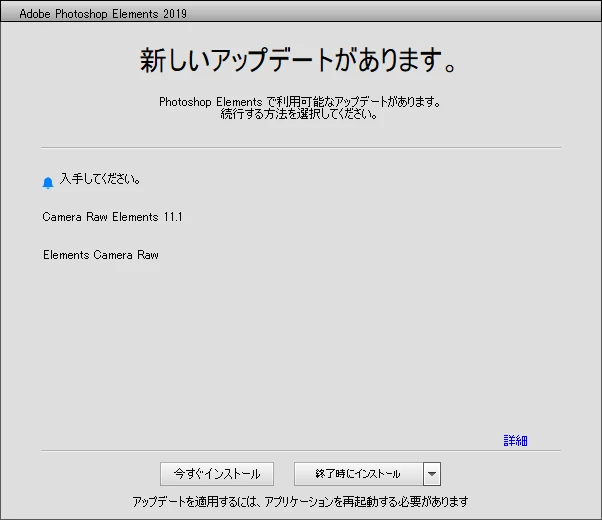Image resolution: width=602 pixels, height=520 pixels.
Task: Click the 続行する方法を選択してください。 line
Action: tap(299, 114)
